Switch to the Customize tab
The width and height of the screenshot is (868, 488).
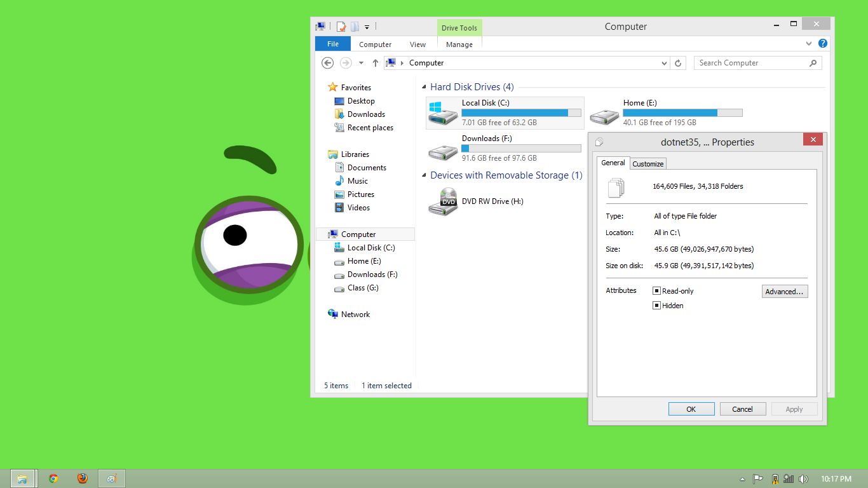coord(648,164)
